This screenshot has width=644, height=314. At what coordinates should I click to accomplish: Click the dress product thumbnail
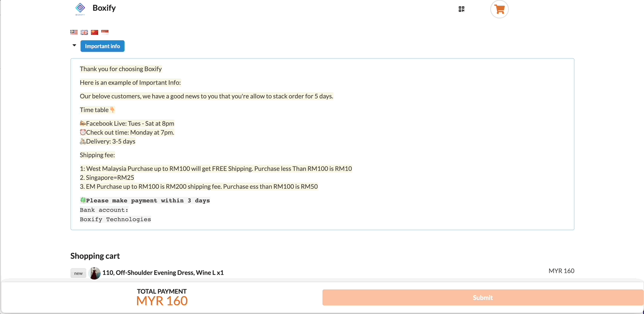tap(95, 273)
